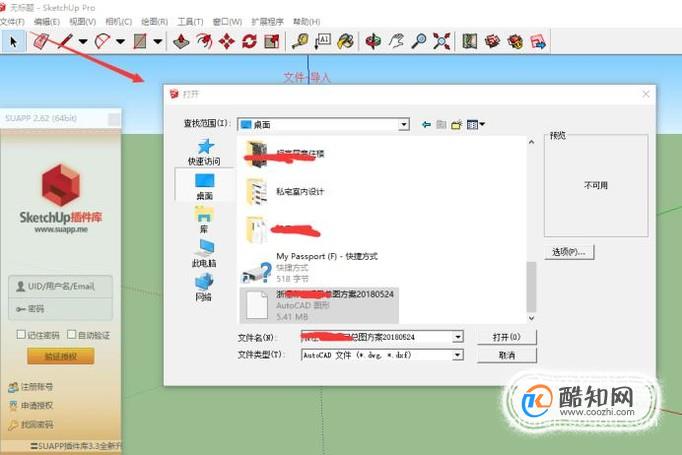Expand the Line tool dropdown arrow
Viewport: 682px width, 455px height.
pos(83,42)
